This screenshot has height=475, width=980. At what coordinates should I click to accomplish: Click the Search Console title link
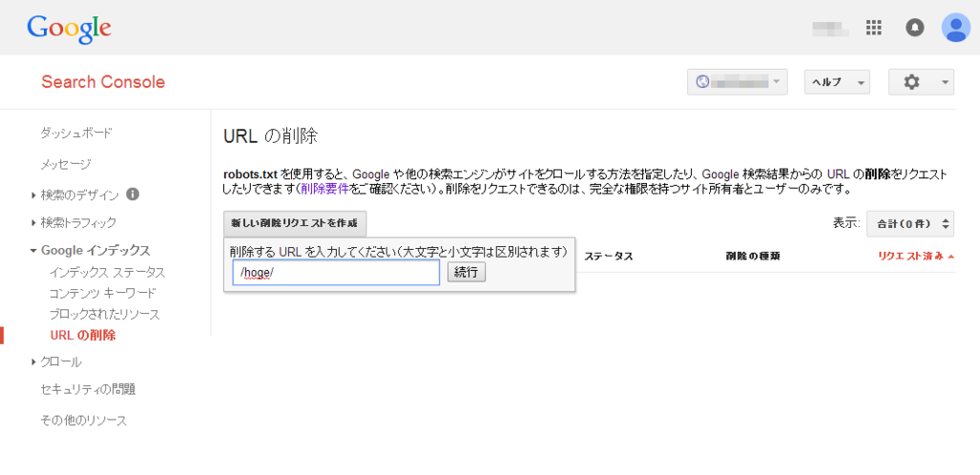click(103, 81)
